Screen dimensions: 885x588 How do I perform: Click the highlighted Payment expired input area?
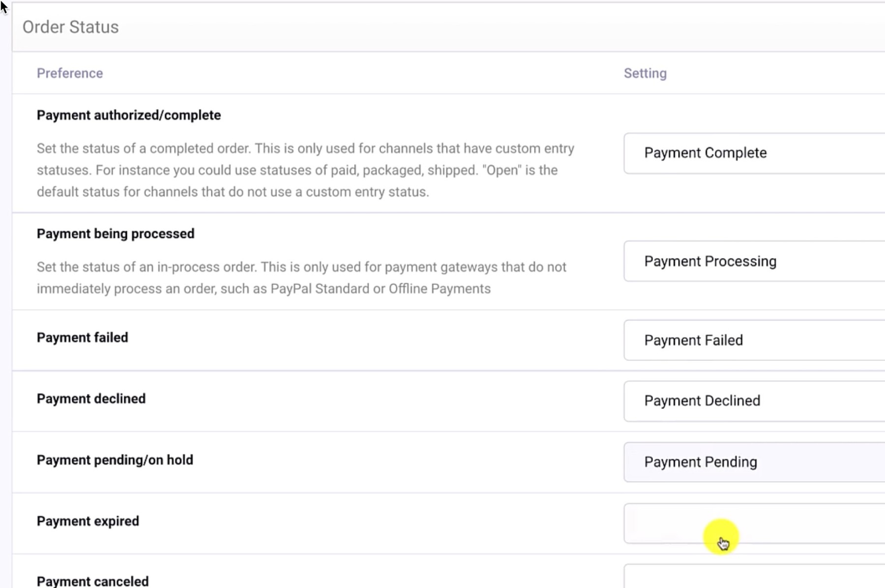(722, 538)
